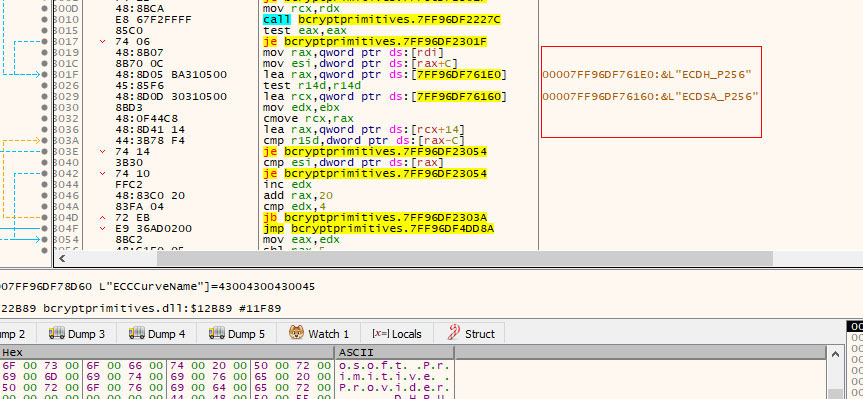Click the red ribbon icon on Struct tab
The width and height of the screenshot is (863, 399).
pos(454,333)
